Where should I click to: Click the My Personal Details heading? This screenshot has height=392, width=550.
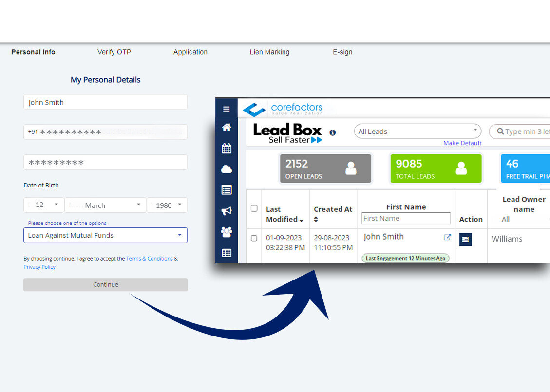pyautogui.click(x=106, y=80)
